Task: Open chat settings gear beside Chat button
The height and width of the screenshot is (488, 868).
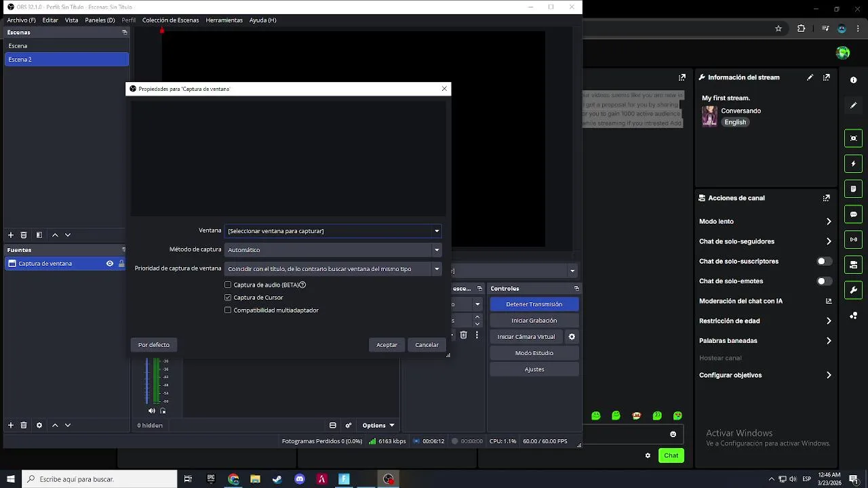Action: click(648, 455)
